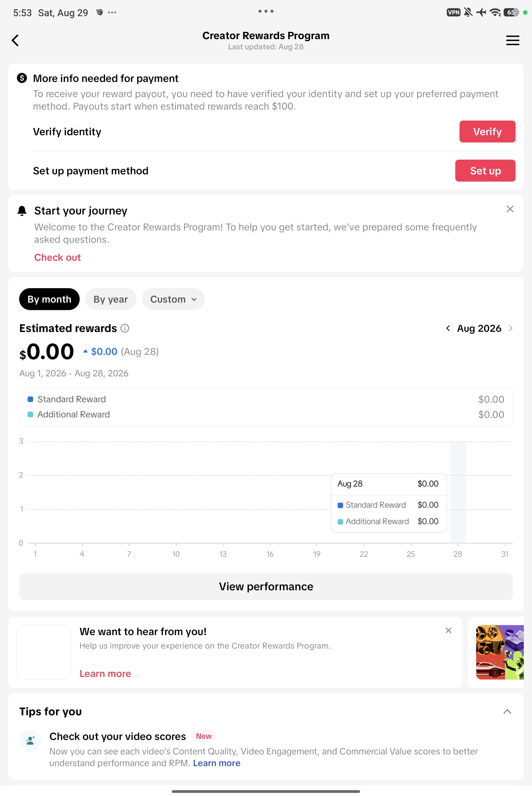Image resolution: width=532 pixels, height=797 pixels.
Task: Tap the back arrow icon
Action: coord(15,40)
